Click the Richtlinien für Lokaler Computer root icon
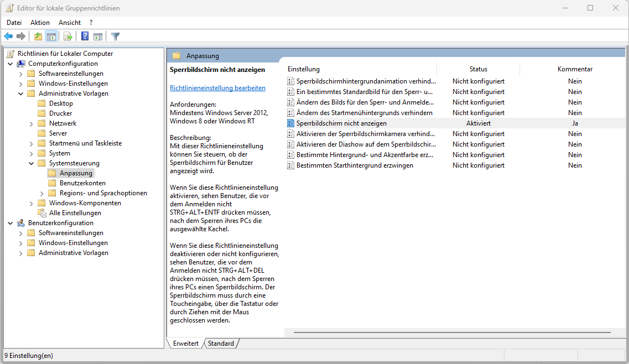 (x=11, y=53)
